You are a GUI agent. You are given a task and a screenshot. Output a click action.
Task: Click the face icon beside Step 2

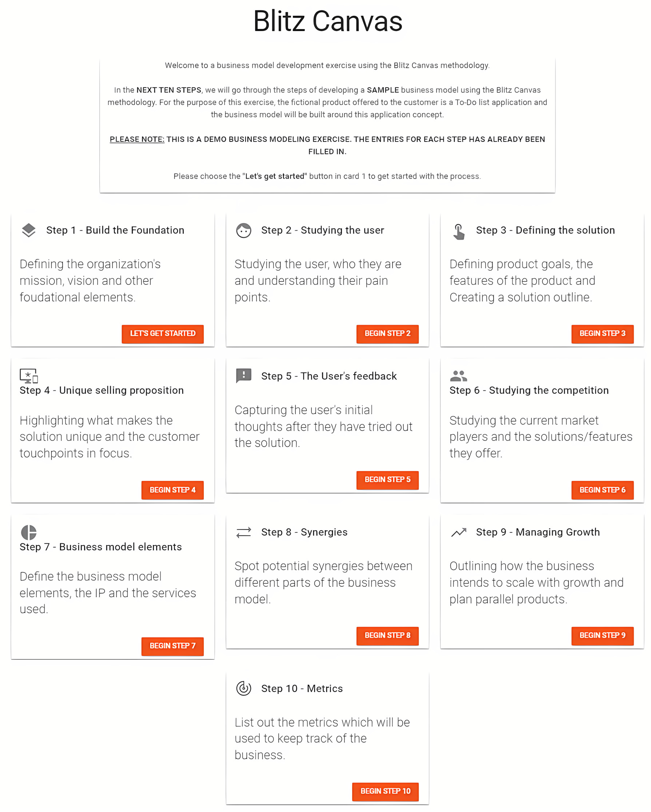tap(243, 230)
